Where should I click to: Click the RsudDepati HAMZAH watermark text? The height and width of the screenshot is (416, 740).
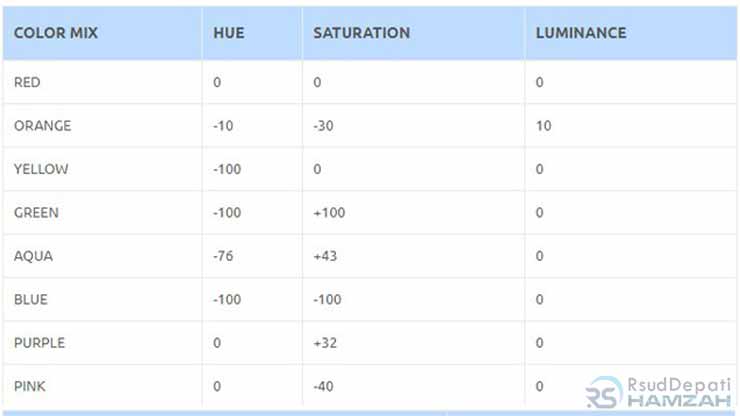pyautogui.click(x=677, y=392)
